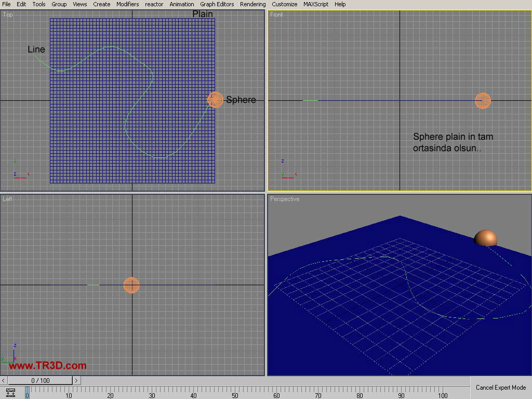Image resolution: width=532 pixels, height=399 pixels.
Task: Open the Rendering menu
Action: [252, 4]
